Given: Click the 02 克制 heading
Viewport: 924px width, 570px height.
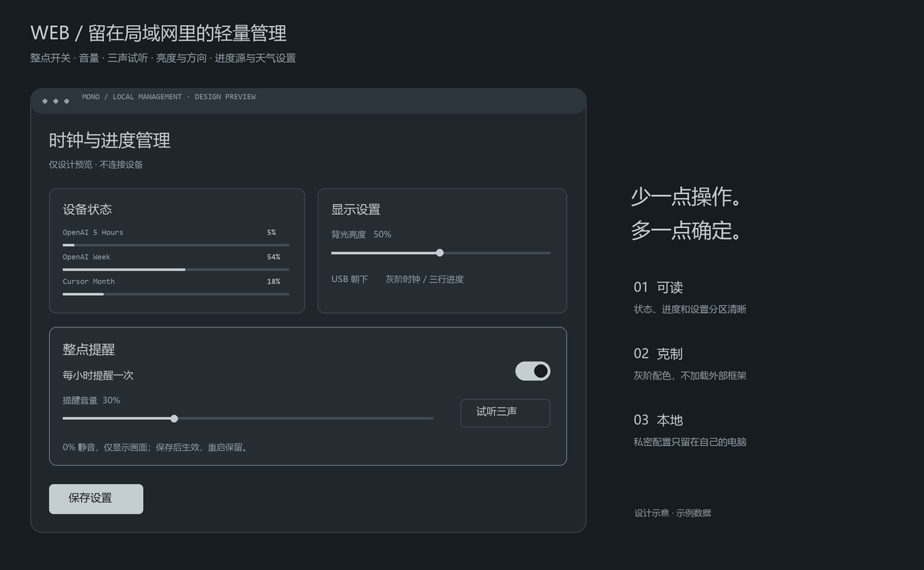Looking at the screenshot, I should [x=658, y=354].
